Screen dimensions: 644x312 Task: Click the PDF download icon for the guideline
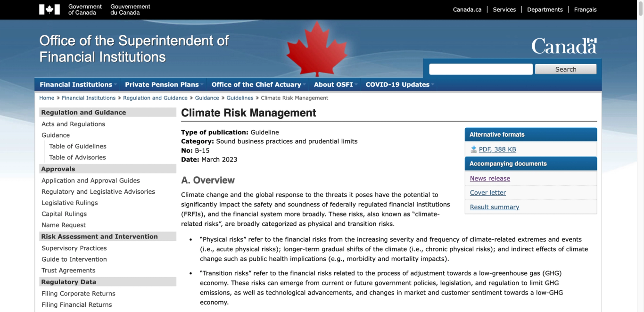tap(473, 149)
